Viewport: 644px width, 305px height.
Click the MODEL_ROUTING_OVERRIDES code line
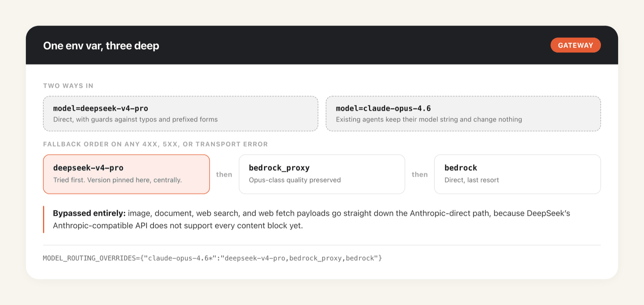pos(213,258)
